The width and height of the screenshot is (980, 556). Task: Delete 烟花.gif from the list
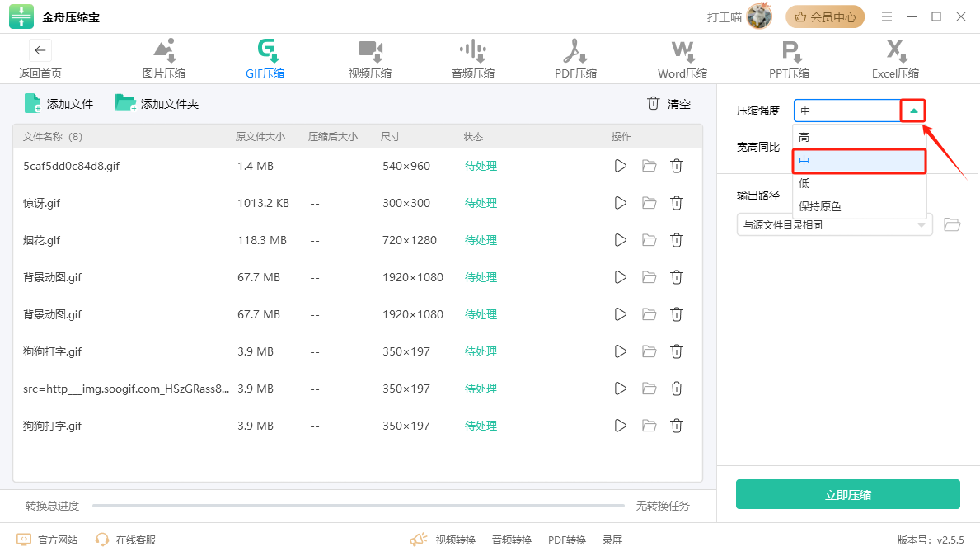676,240
